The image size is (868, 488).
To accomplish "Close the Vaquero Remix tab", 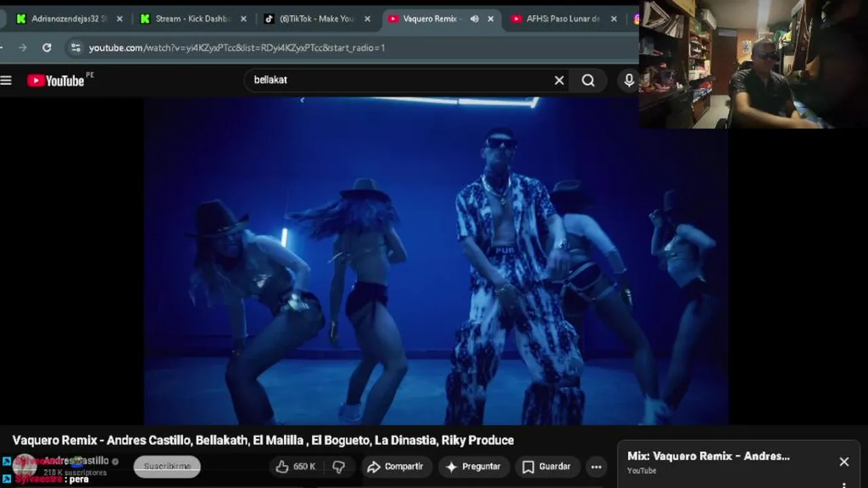I will [491, 19].
